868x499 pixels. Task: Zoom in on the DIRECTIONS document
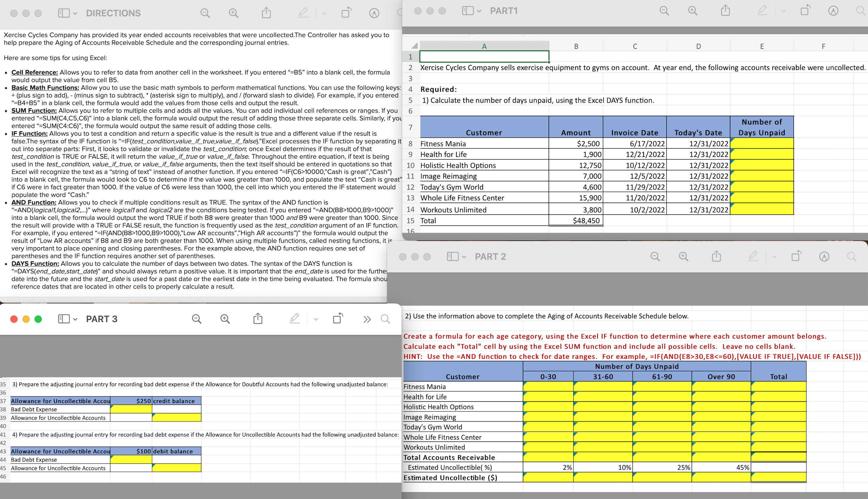234,13
